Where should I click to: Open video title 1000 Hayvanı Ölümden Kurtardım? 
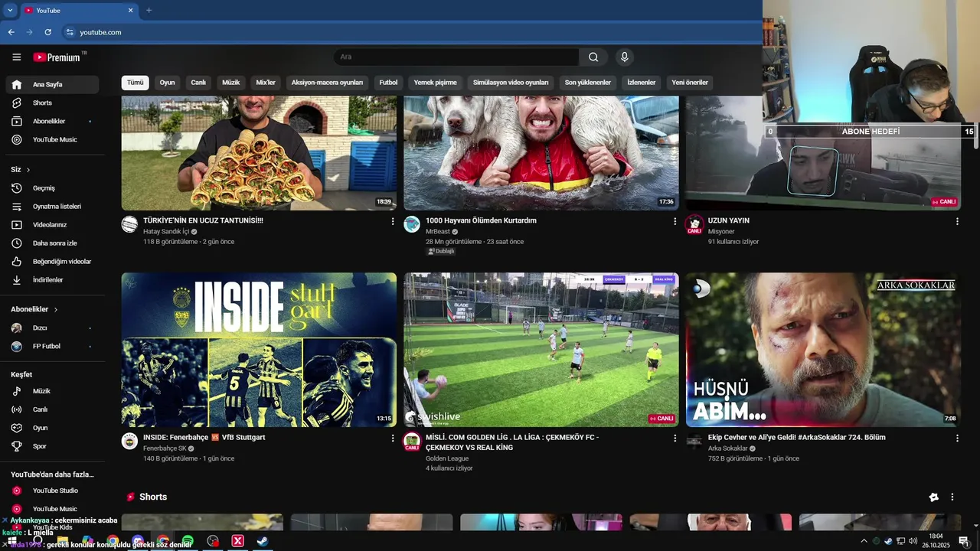pos(481,220)
